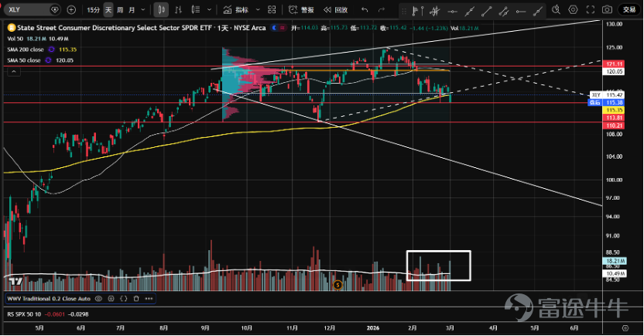Viewport: 644px width, 336px height.
Task: Click the XLY 115.42 last price label
Action: [607, 95]
